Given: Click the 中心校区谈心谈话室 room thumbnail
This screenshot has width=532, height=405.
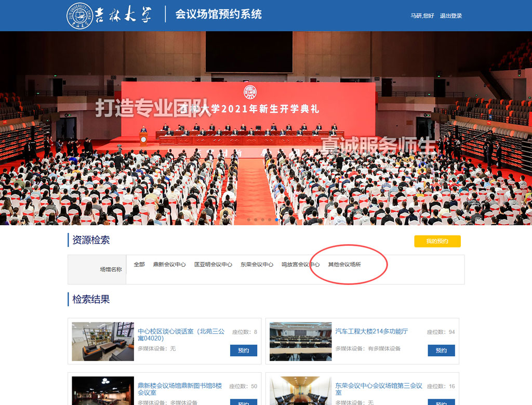Looking at the screenshot, I should pos(103,341).
